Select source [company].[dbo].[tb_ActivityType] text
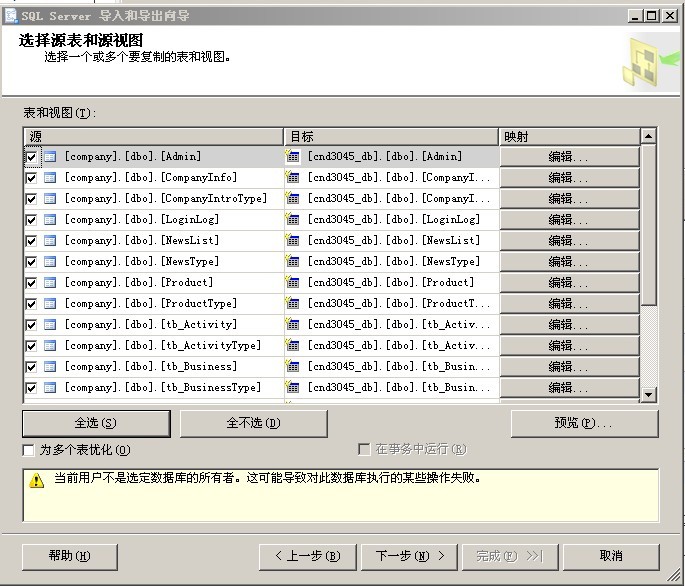This screenshot has width=685, height=586. (163, 345)
